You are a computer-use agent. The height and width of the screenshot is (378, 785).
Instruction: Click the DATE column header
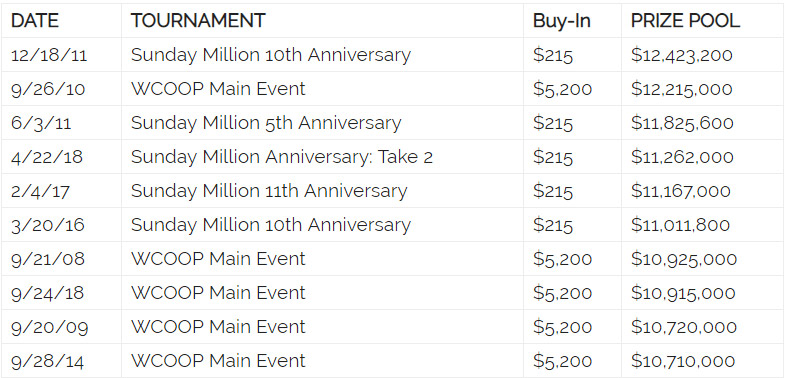pyautogui.click(x=35, y=21)
